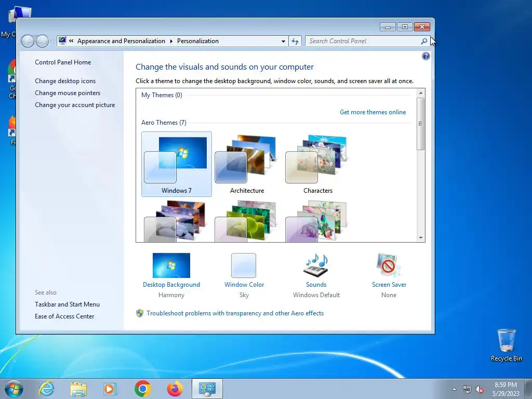Open Ease of Access Center link
The height and width of the screenshot is (399, 532).
point(64,316)
